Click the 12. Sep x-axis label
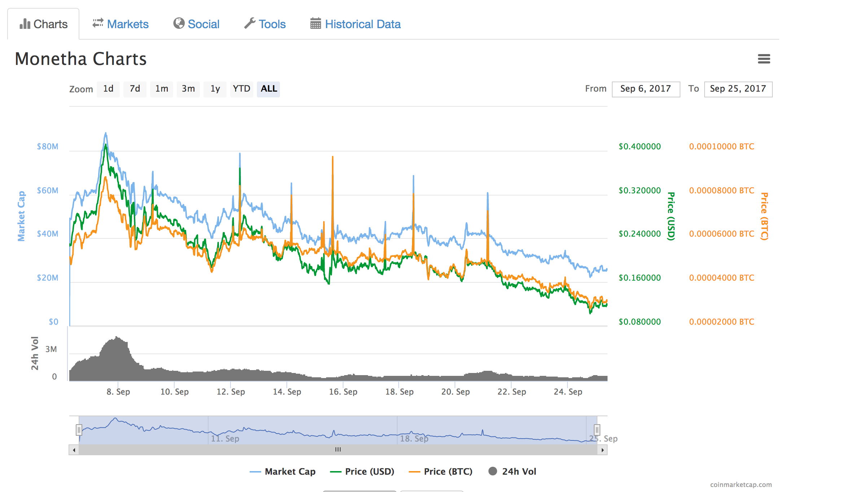 pyautogui.click(x=231, y=392)
